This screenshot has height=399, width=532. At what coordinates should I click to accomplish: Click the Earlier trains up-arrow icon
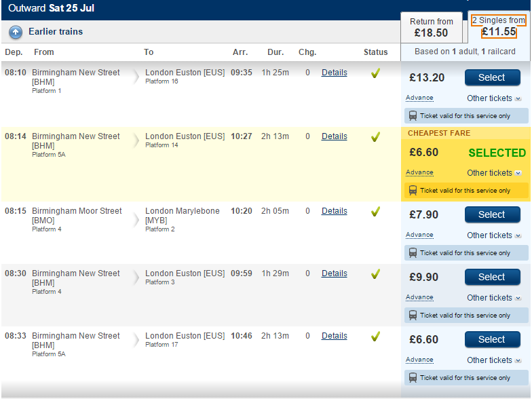16,33
